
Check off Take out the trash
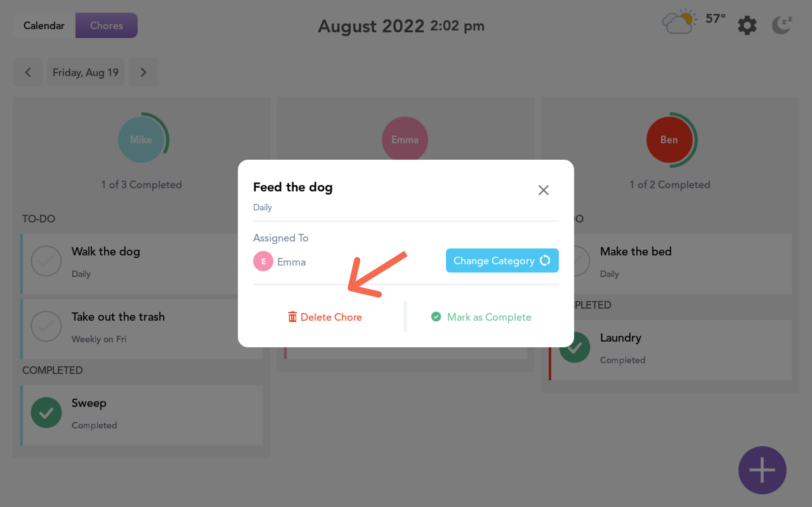coord(46,326)
